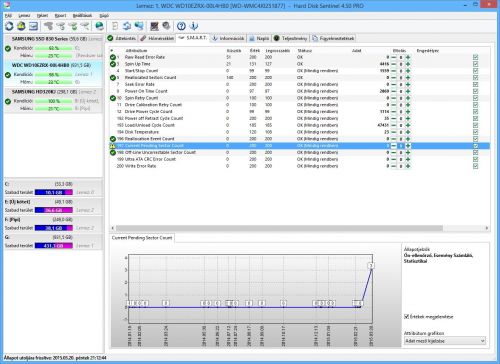
Task: Click the blue globe toolbar icon
Action: point(99,26)
